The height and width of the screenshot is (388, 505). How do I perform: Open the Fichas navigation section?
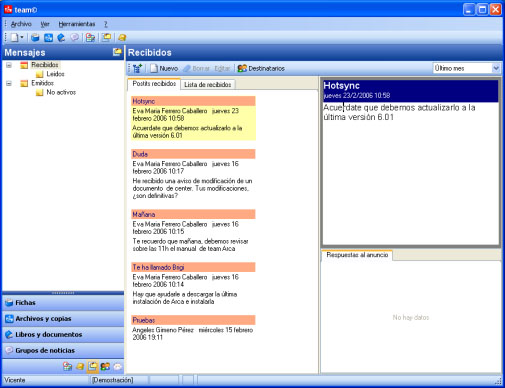click(x=63, y=303)
